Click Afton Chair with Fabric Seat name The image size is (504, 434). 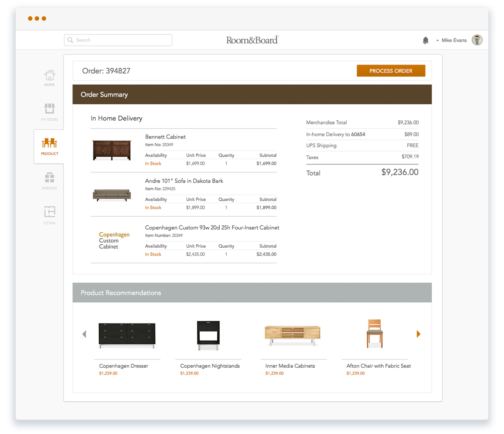[379, 366]
